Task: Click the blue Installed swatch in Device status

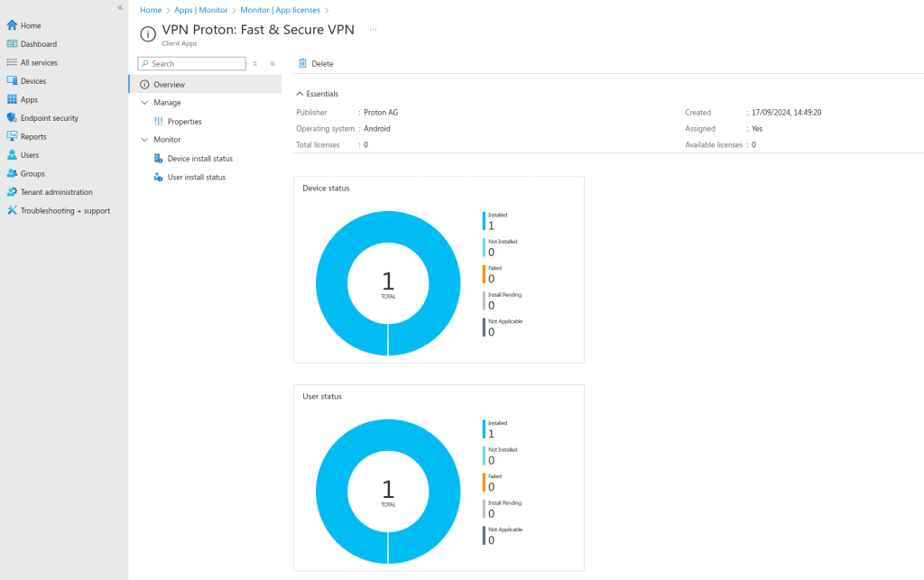Action: [484, 221]
